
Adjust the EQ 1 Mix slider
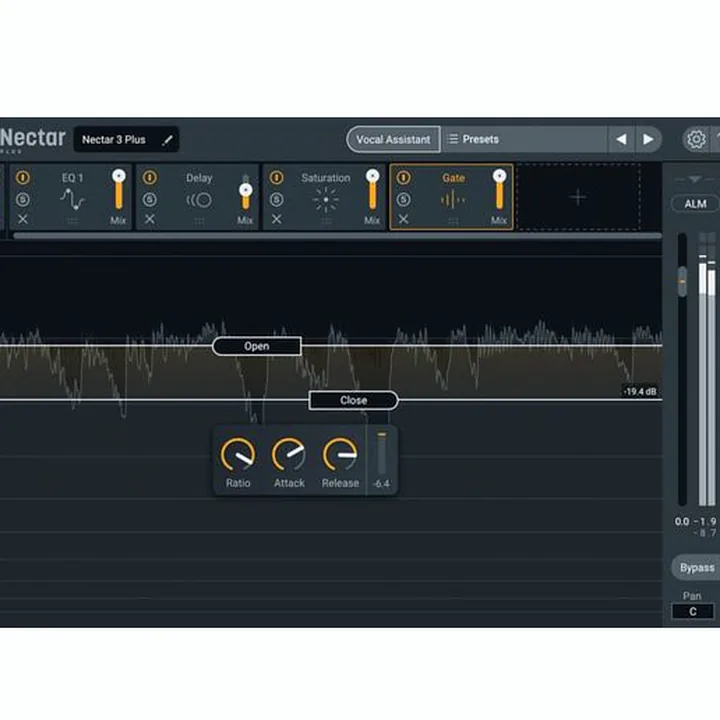tap(118, 189)
